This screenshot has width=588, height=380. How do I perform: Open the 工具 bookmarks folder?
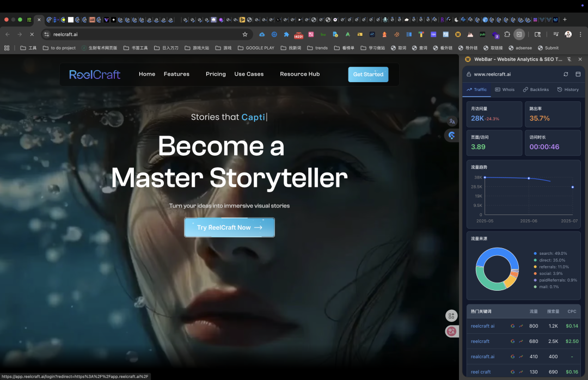pos(28,48)
